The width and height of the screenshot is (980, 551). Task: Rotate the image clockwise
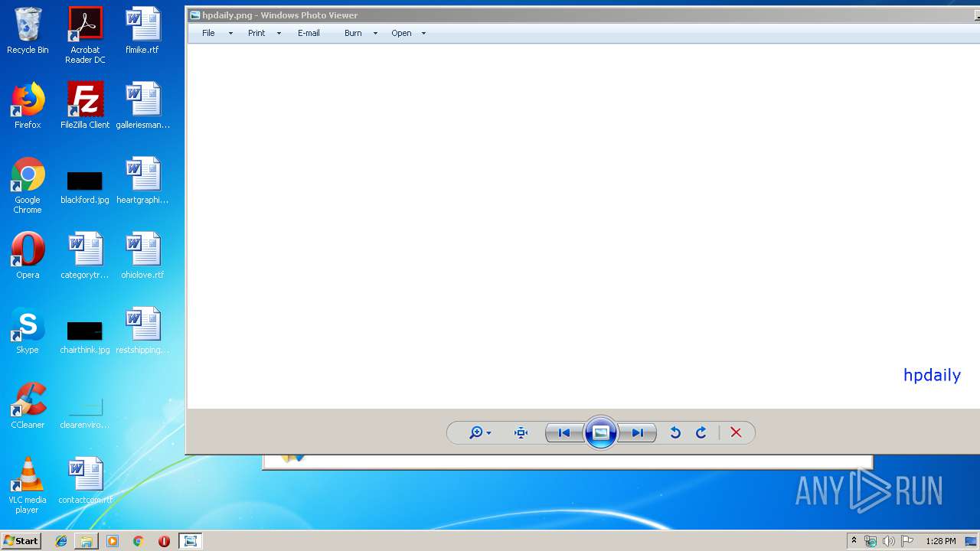pos(701,433)
